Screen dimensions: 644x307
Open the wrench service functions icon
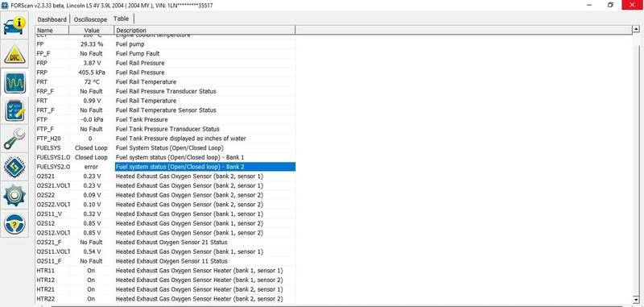click(x=14, y=139)
